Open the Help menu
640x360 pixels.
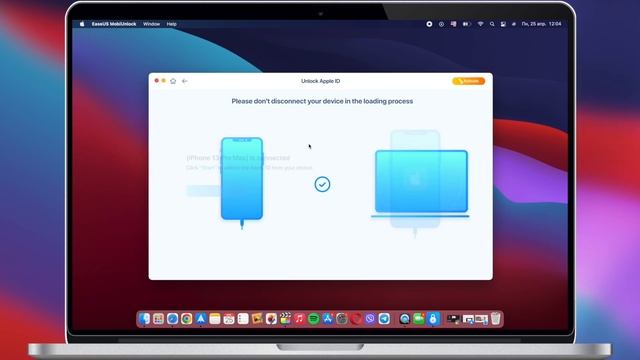pyautogui.click(x=171, y=24)
